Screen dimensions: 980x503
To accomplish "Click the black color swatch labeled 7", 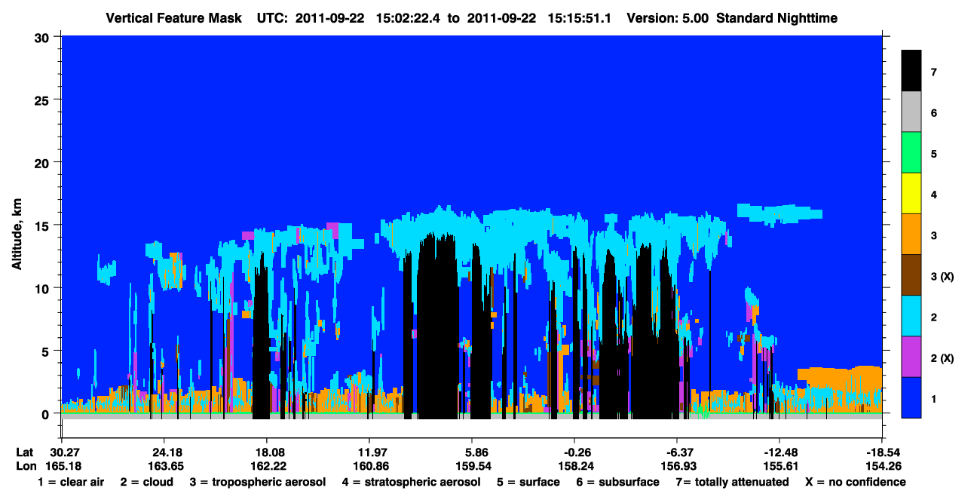I will tap(911, 72).
